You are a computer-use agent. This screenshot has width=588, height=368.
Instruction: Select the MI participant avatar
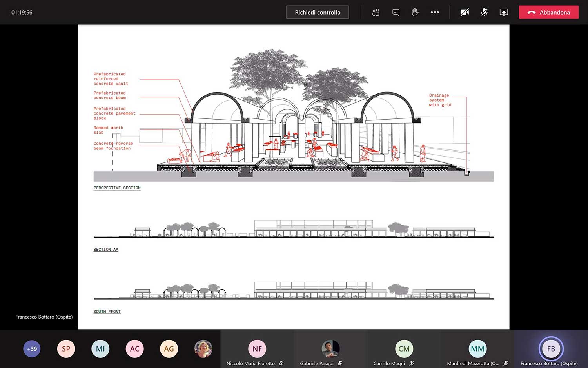coord(100,349)
